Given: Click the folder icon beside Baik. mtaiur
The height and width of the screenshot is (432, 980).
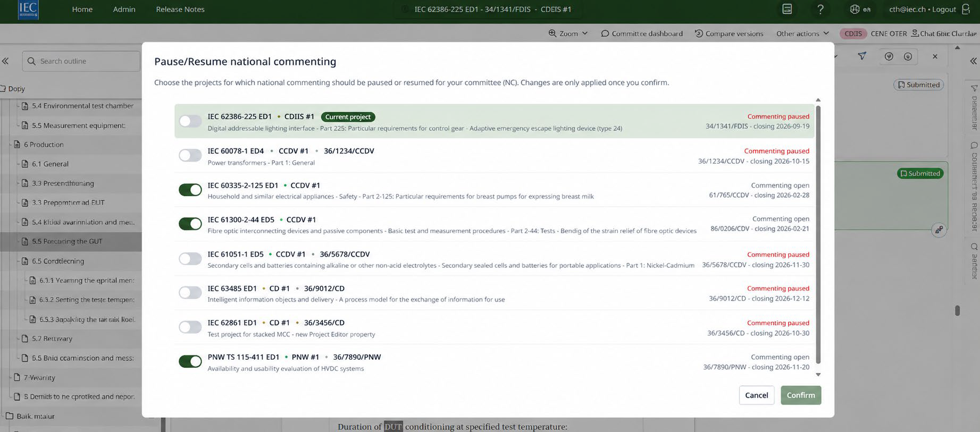Looking at the screenshot, I should (x=9, y=416).
